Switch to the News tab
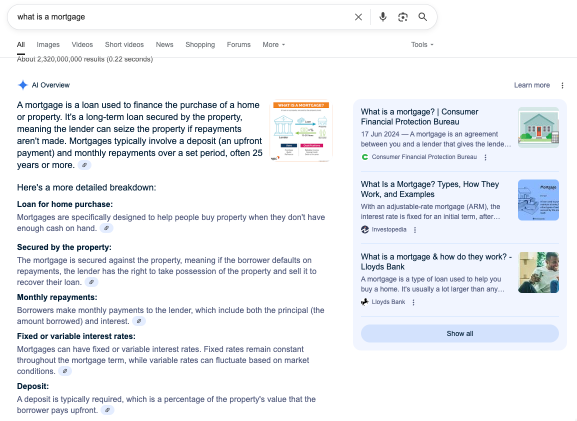This screenshot has width=577, height=421. (x=164, y=45)
